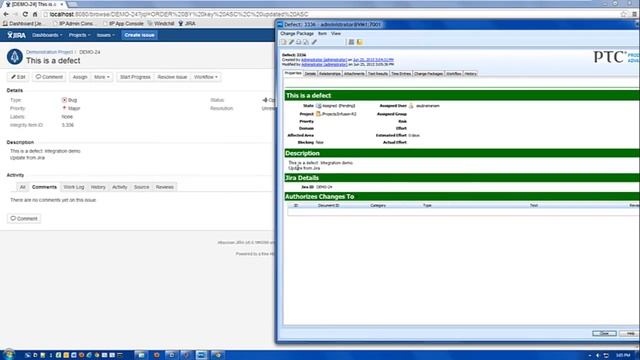This screenshot has width=640, height=360.
Task: Select the Reviews activity tab
Action: 164,187
